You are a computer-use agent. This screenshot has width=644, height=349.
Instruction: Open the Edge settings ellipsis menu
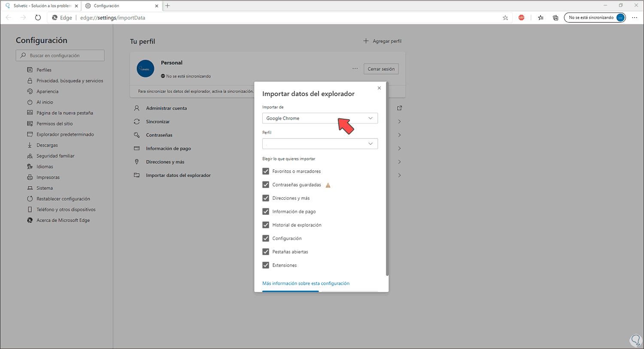click(x=635, y=18)
